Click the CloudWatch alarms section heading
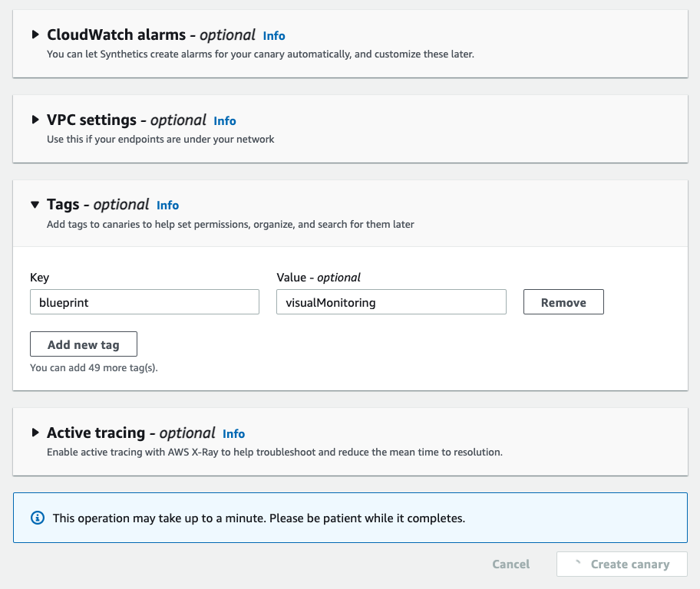 click(117, 34)
